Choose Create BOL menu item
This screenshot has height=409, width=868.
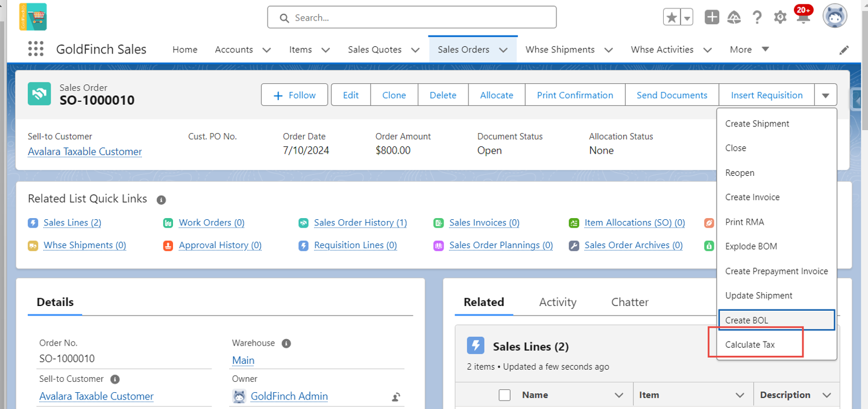776,320
